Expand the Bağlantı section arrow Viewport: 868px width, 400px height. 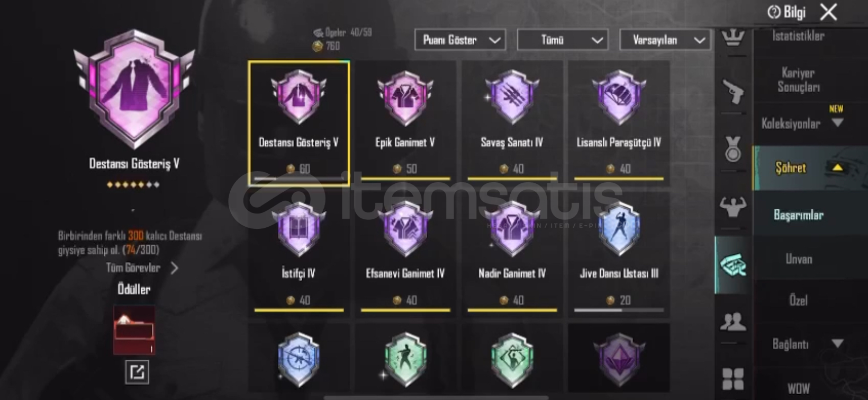pos(837,343)
